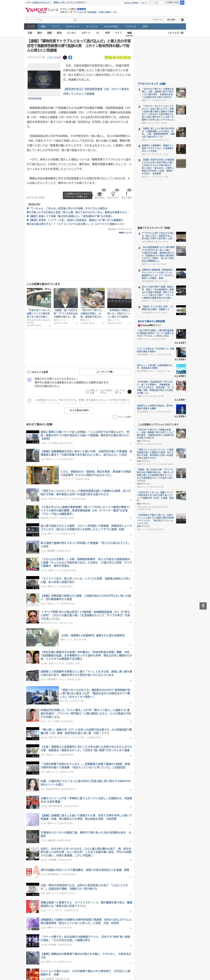The height and width of the screenshot is (980, 210).
Task: Play video ranking item 1 thumbnail
Action: pos(181,237)
